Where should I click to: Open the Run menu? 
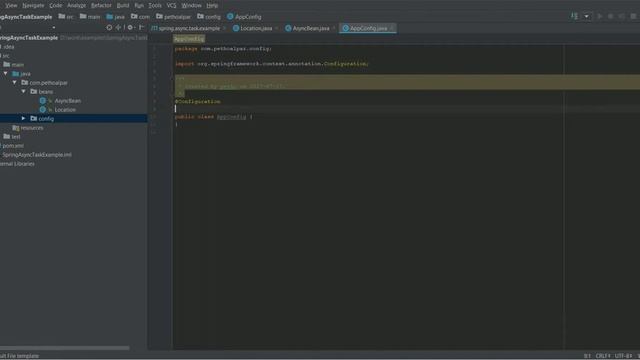coord(139,6)
